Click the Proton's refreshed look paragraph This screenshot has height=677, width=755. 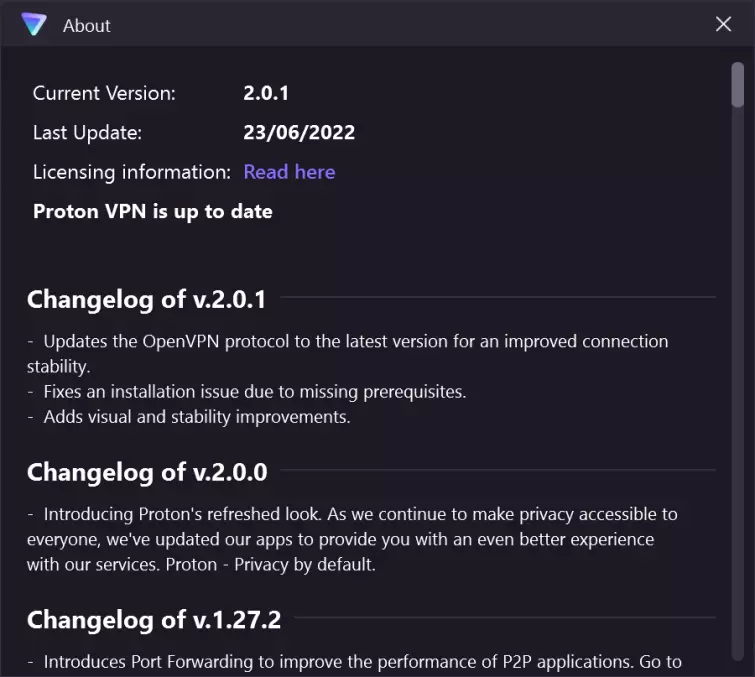352,539
